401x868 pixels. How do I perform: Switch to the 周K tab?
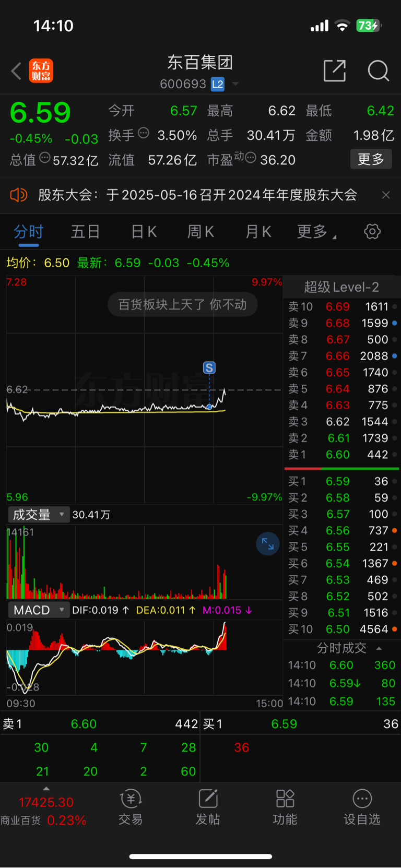pyautogui.click(x=201, y=232)
